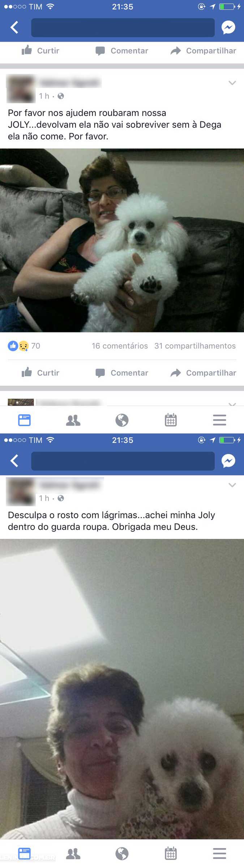Tap the back arrow in the top header
Image resolution: width=244 pixels, height=868 pixels.
tap(14, 28)
